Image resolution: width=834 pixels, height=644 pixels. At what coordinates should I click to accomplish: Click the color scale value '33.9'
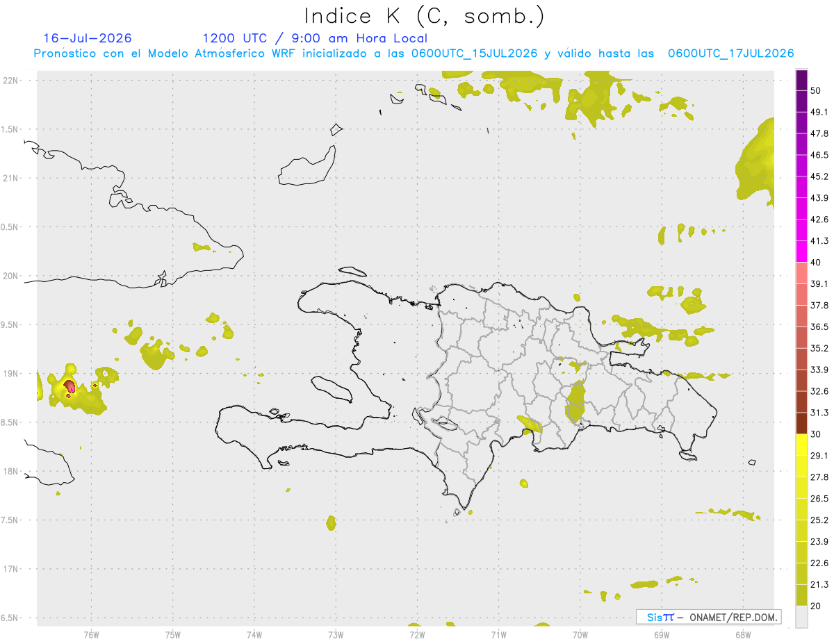(x=819, y=370)
